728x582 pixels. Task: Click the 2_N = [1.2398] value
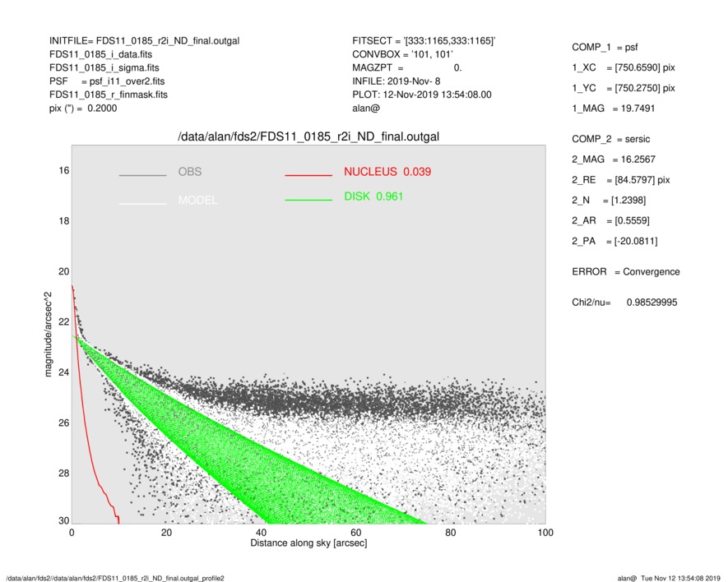[x=609, y=201]
